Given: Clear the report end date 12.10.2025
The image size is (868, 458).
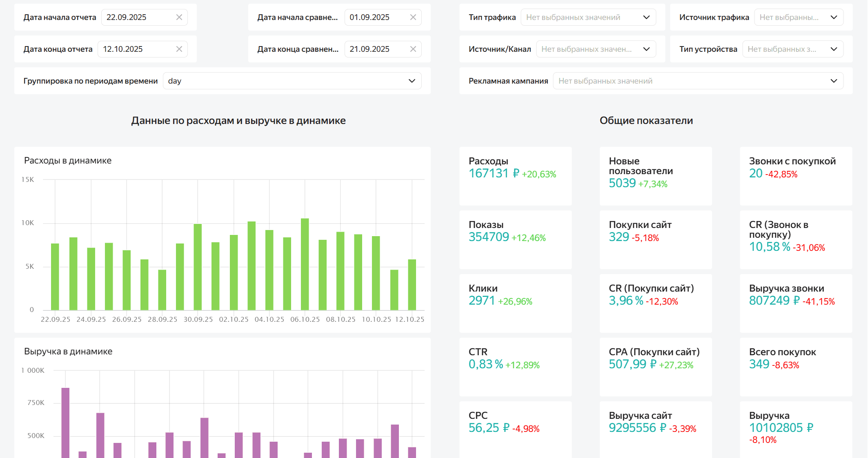Looking at the screenshot, I should 179,49.
